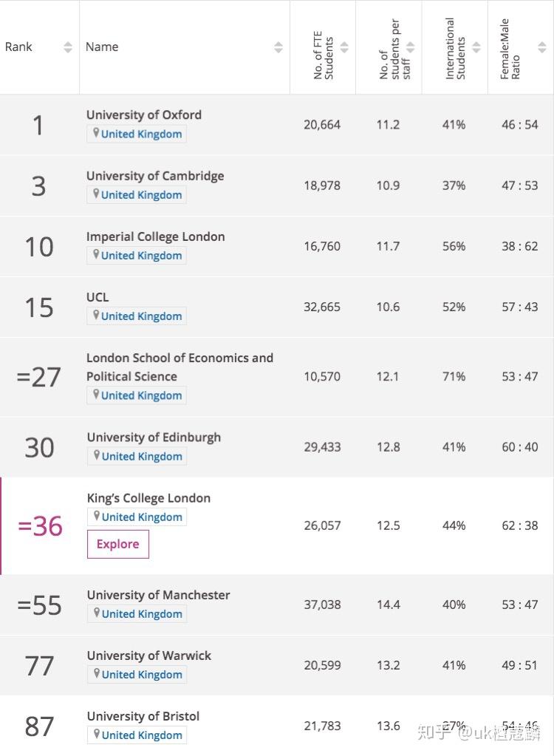The width and height of the screenshot is (554, 756).
Task: Open University of Oxford page
Action: pos(143,115)
